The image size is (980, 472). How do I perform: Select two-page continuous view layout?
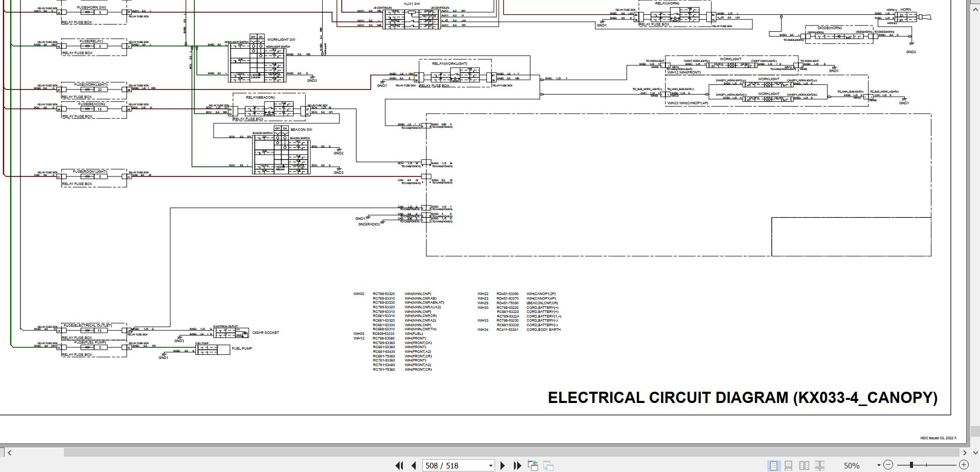coord(819,465)
